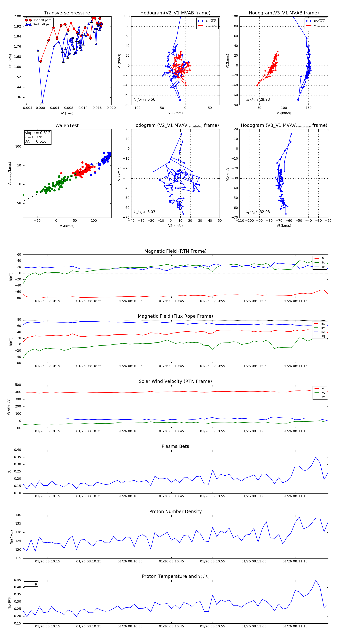Click the 'Hodogram (V2_V1 MVAV remaining frame)' title
This screenshot has width=351, height=644.
(175, 125)
